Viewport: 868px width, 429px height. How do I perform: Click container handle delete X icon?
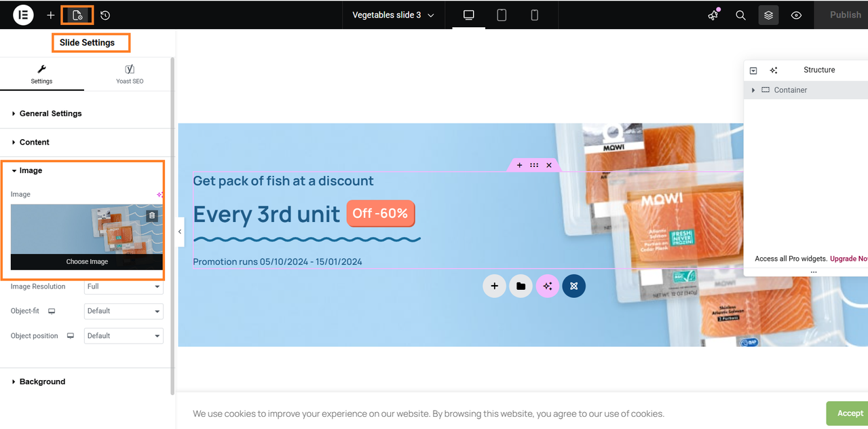[x=549, y=165]
